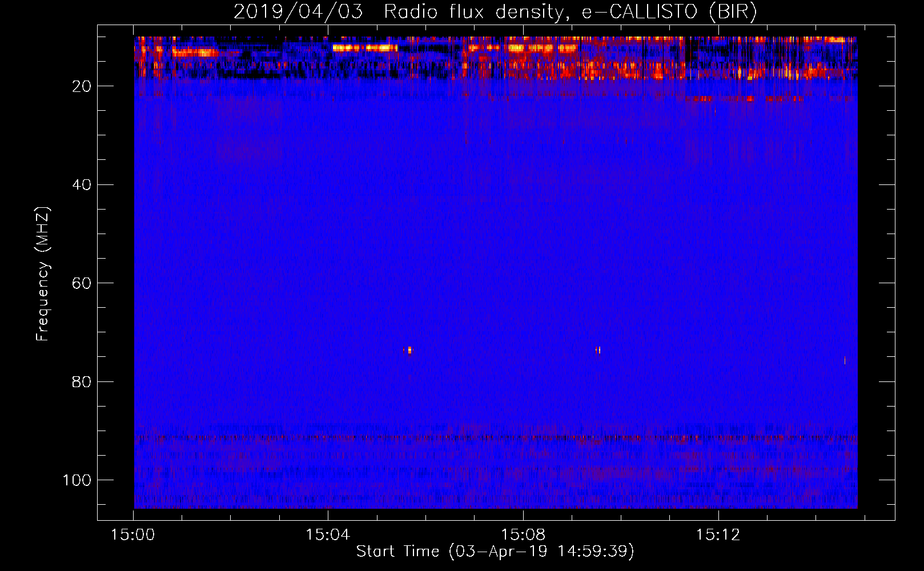Image resolution: width=924 pixels, height=571 pixels.
Task: Click the '15:00' time tick label
Action: [x=133, y=535]
